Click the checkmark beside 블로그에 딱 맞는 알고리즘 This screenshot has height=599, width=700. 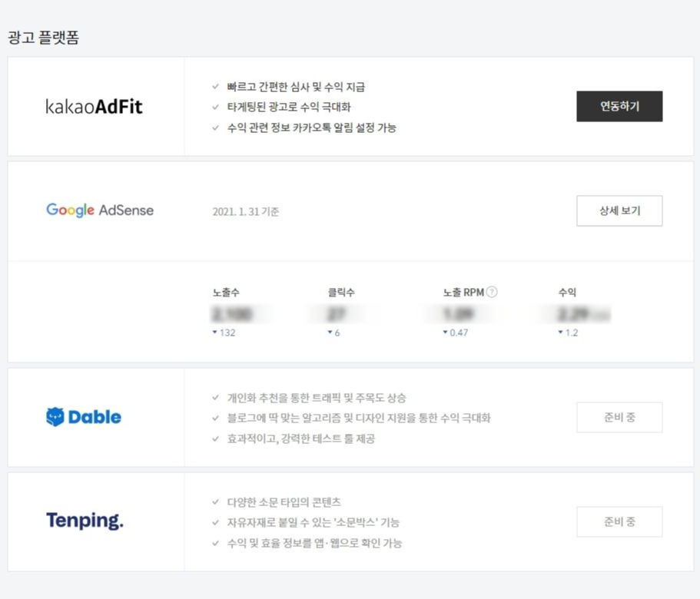pos(216,418)
